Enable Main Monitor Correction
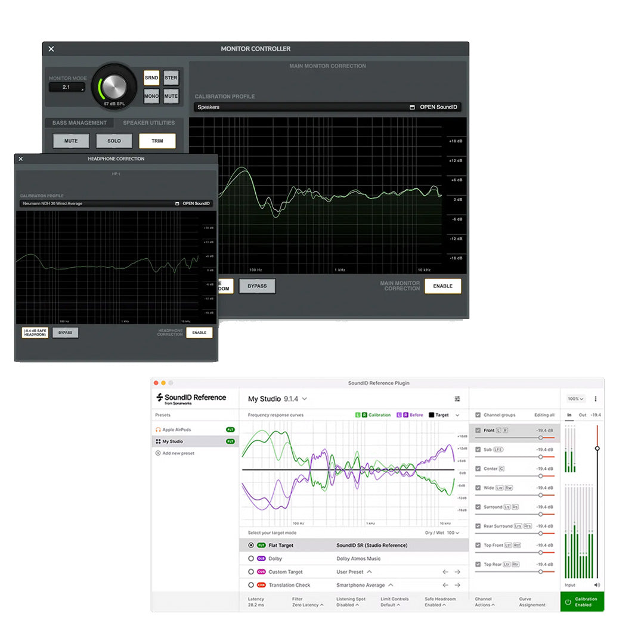The height and width of the screenshot is (644, 644). click(x=443, y=286)
